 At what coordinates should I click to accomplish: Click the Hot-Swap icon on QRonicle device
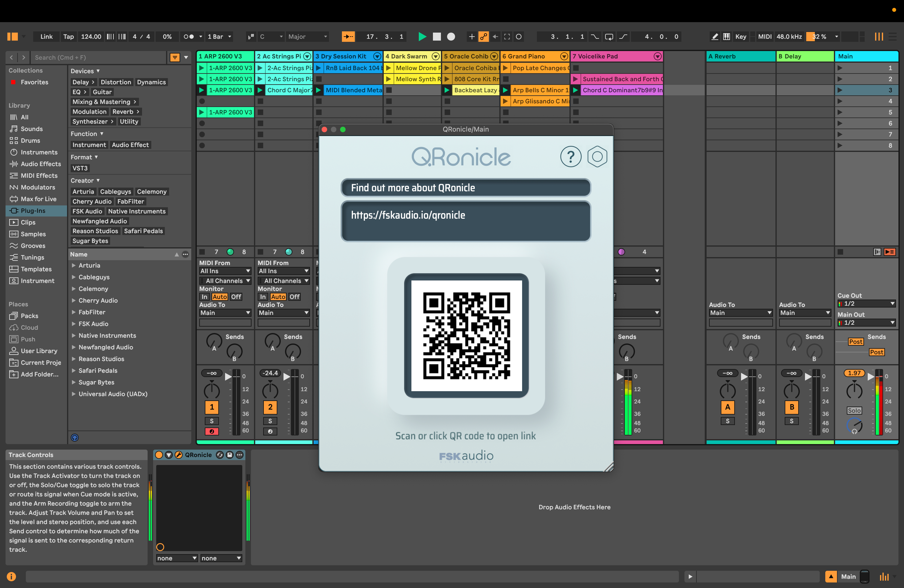pyautogui.click(x=220, y=455)
